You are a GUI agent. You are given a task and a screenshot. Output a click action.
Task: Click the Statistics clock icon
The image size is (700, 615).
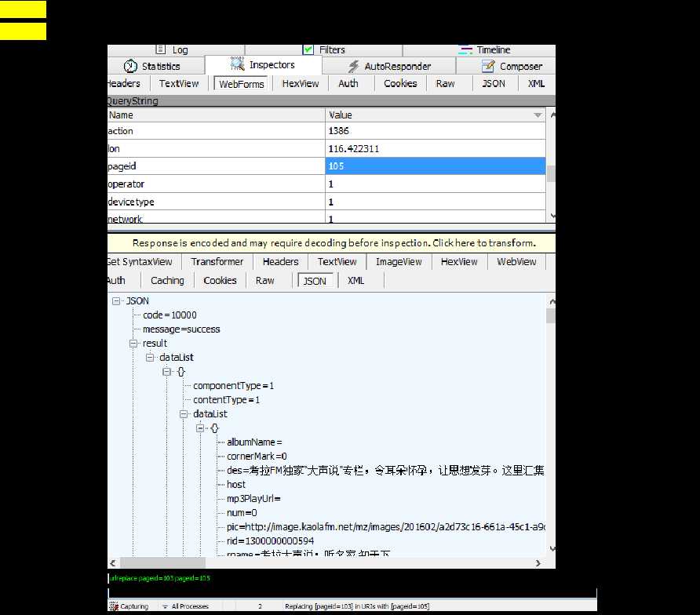(x=130, y=66)
